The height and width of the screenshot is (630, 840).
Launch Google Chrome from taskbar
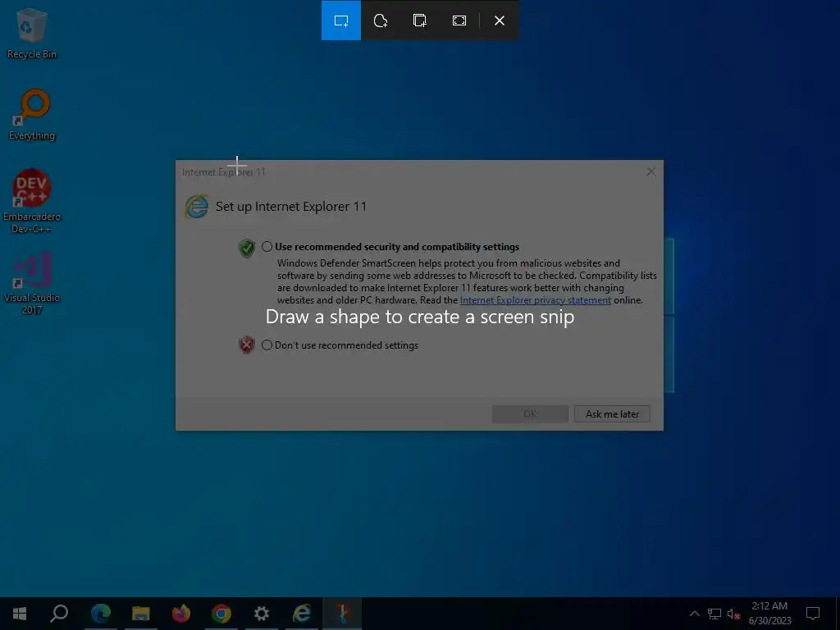(x=221, y=614)
